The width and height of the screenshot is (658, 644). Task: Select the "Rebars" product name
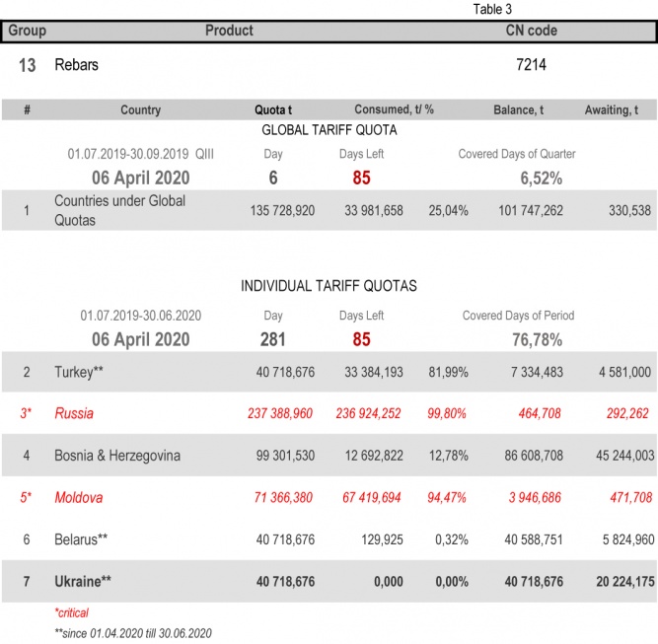pyautogui.click(x=76, y=65)
